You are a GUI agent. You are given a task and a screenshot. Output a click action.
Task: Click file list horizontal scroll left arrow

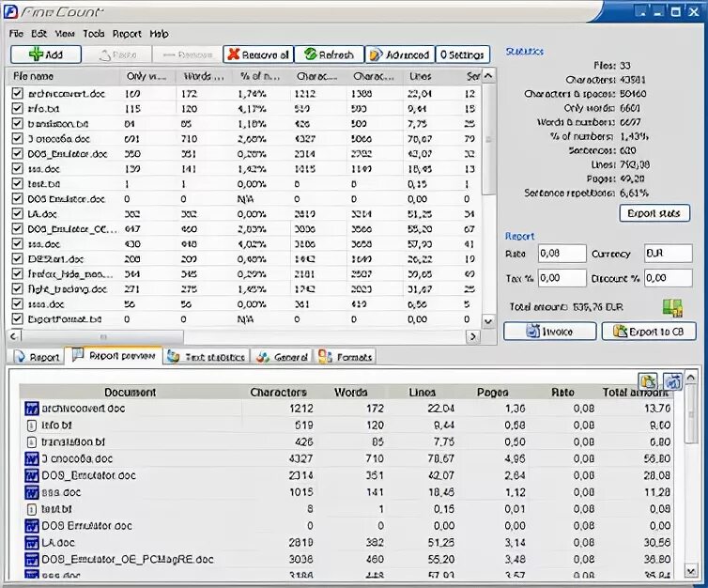(13, 336)
